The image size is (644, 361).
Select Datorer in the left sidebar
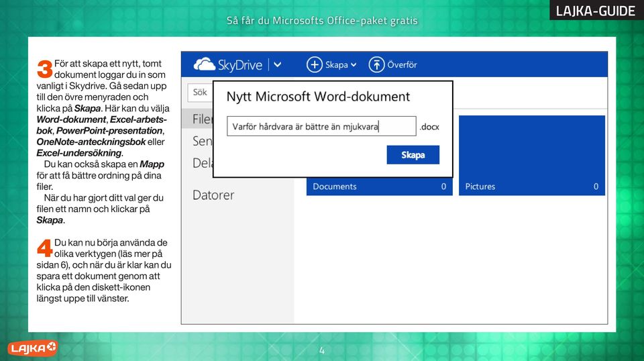pyautogui.click(x=213, y=195)
